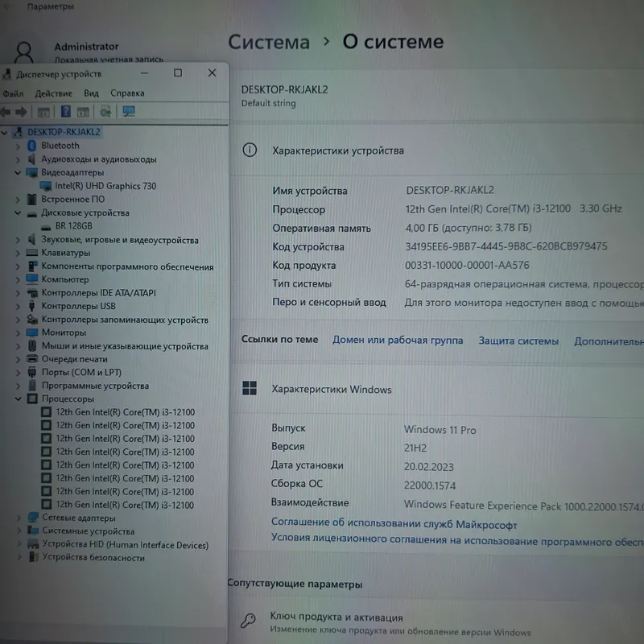Open the Домен или рабочая группа link
Viewport: 644px width, 644px height.
(398, 340)
